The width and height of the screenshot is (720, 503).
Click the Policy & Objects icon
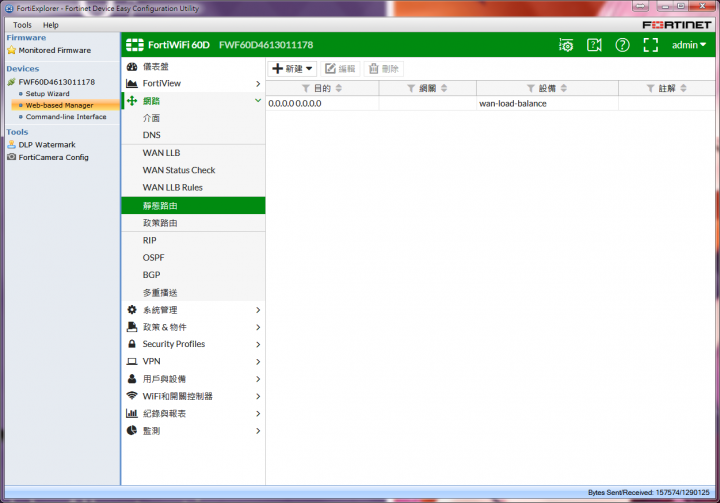click(x=132, y=327)
